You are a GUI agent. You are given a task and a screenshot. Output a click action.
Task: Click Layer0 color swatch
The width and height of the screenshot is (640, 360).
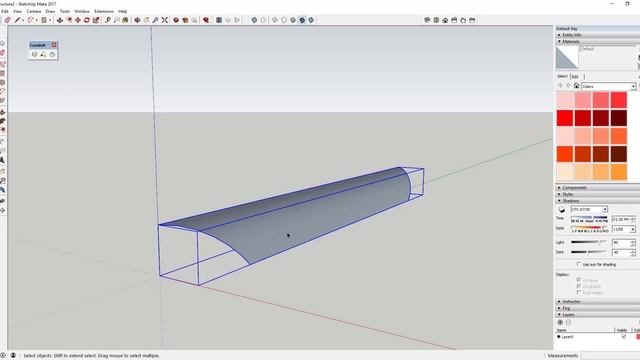pyautogui.click(x=638, y=337)
